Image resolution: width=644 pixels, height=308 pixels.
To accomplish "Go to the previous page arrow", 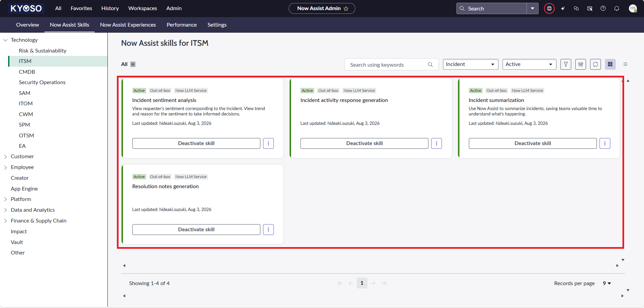I will [351, 283].
